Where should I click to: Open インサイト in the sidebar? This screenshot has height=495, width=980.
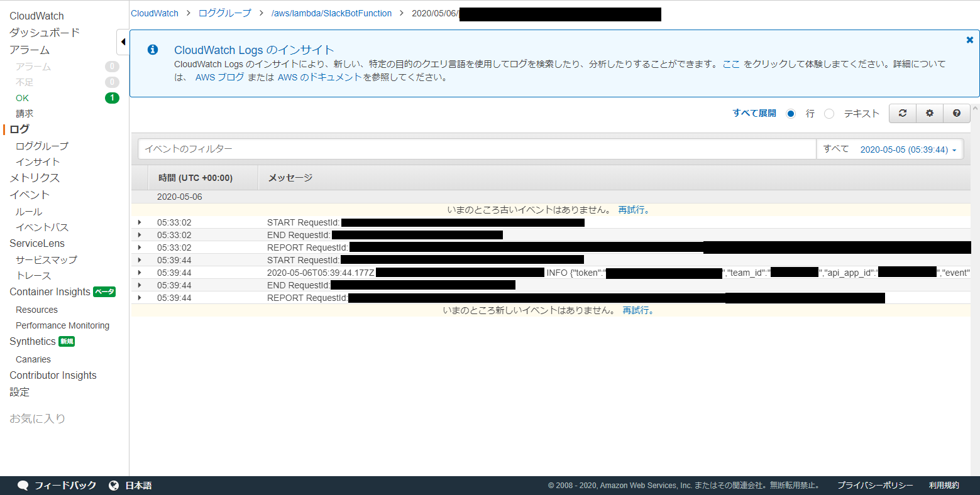(x=38, y=162)
